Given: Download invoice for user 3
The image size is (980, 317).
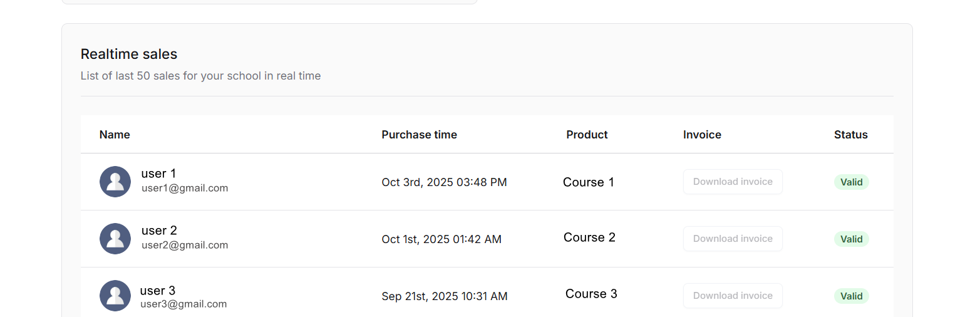Looking at the screenshot, I should (x=732, y=296).
